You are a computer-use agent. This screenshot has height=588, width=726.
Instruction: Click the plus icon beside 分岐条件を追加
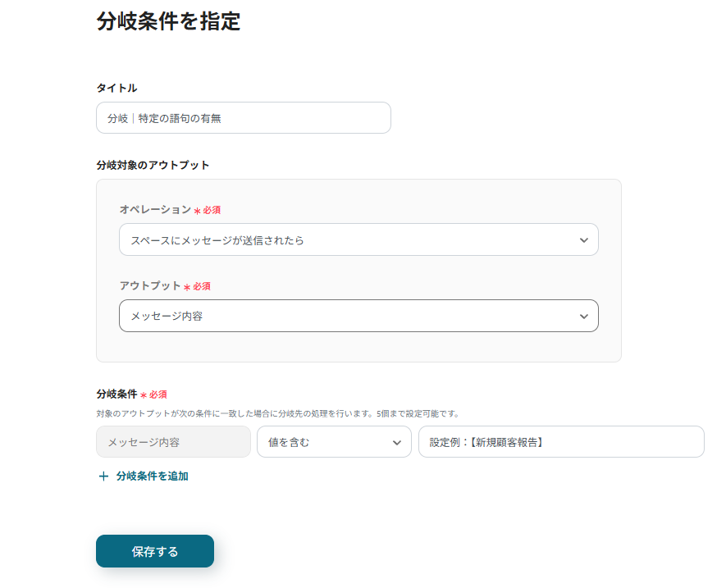[103, 476]
